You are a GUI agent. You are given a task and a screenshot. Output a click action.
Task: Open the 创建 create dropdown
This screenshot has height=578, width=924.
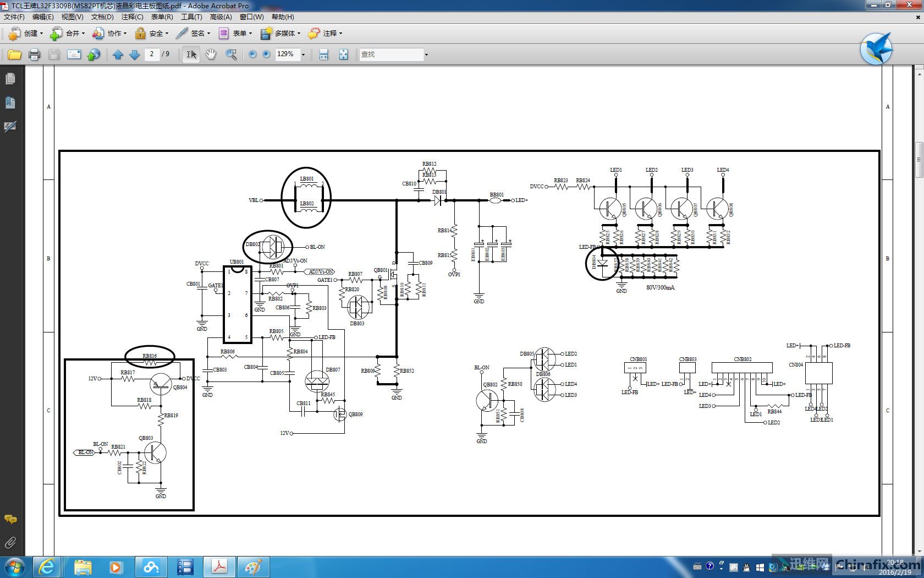(25, 34)
